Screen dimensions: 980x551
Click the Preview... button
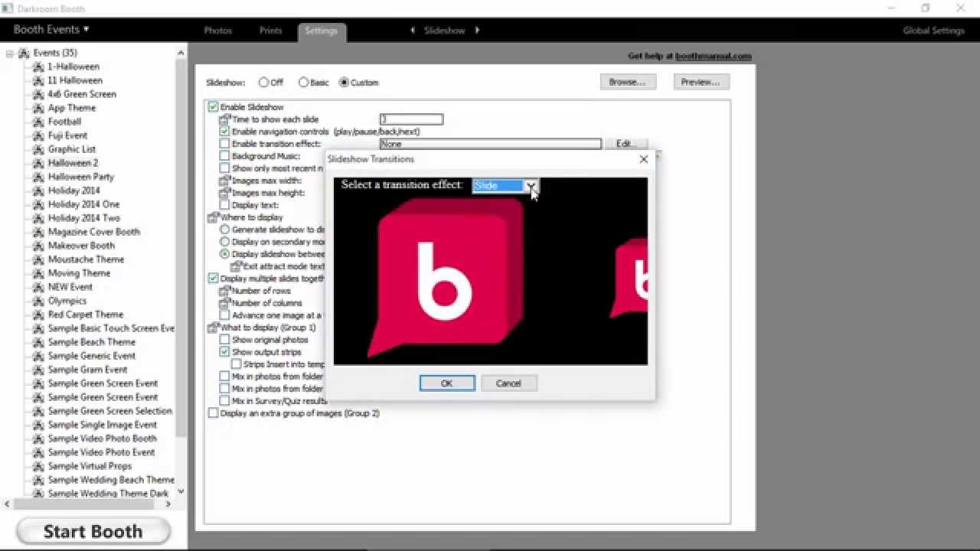701,82
